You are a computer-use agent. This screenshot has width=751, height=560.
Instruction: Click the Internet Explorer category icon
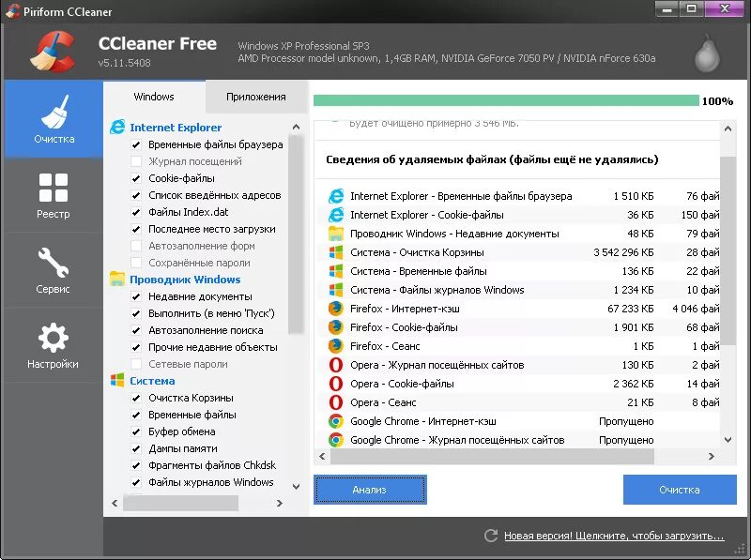pos(117,128)
